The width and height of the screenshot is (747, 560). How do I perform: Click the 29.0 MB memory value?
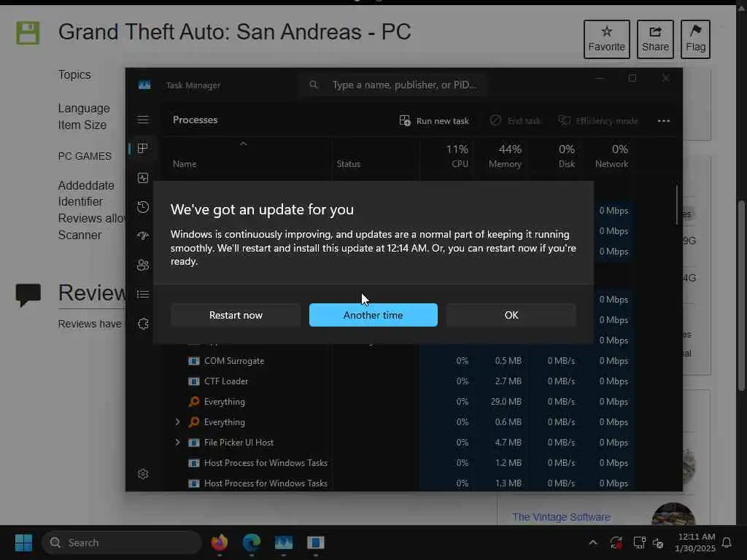[506, 402]
